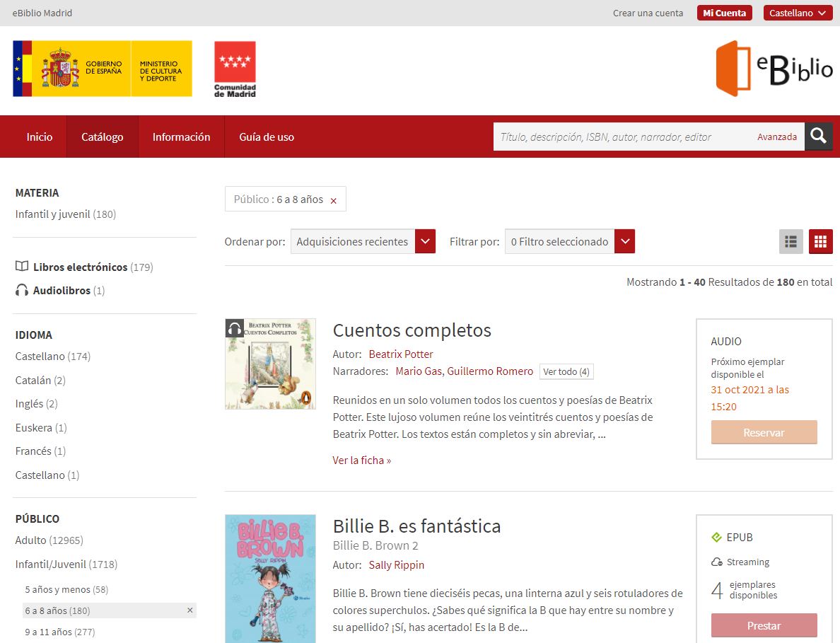Go to the Guía de uso page

coord(267,137)
